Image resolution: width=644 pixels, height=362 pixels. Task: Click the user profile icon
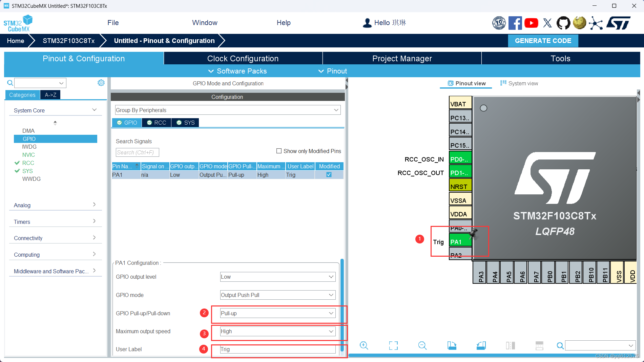tap(367, 23)
